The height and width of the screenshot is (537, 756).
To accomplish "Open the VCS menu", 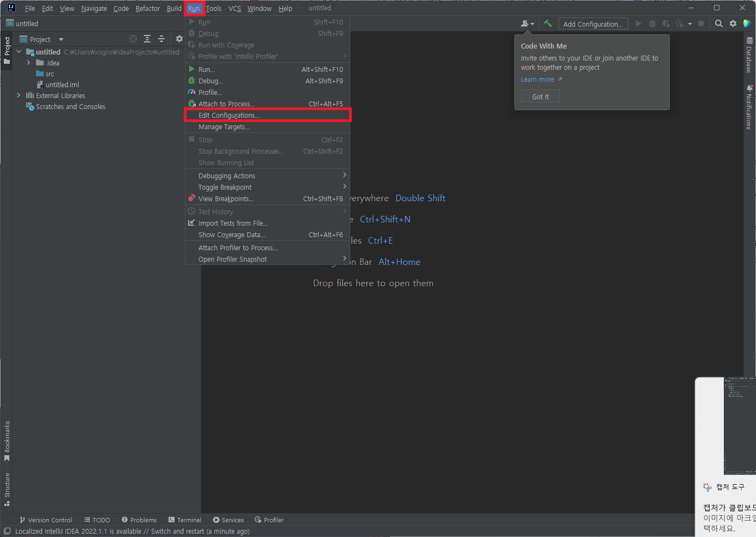I will tap(235, 8).
